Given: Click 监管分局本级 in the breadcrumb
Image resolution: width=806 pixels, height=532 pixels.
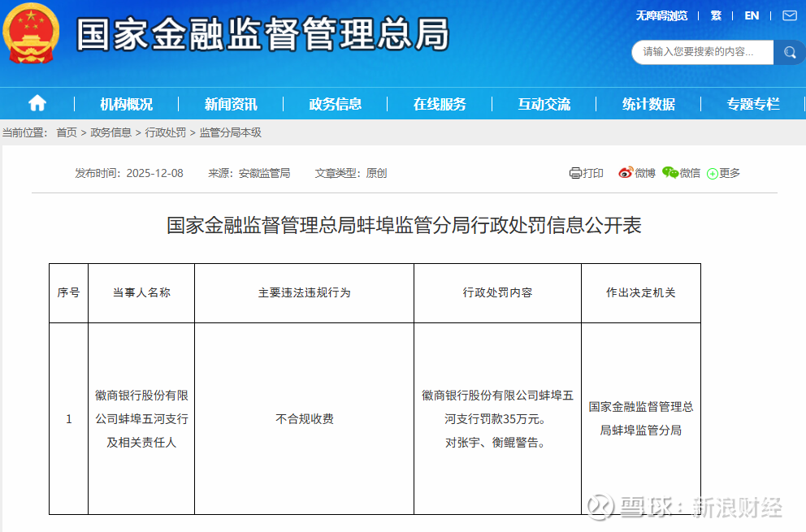Looking at the screenshot, I should pyautogui.click(x=230, y=132).
